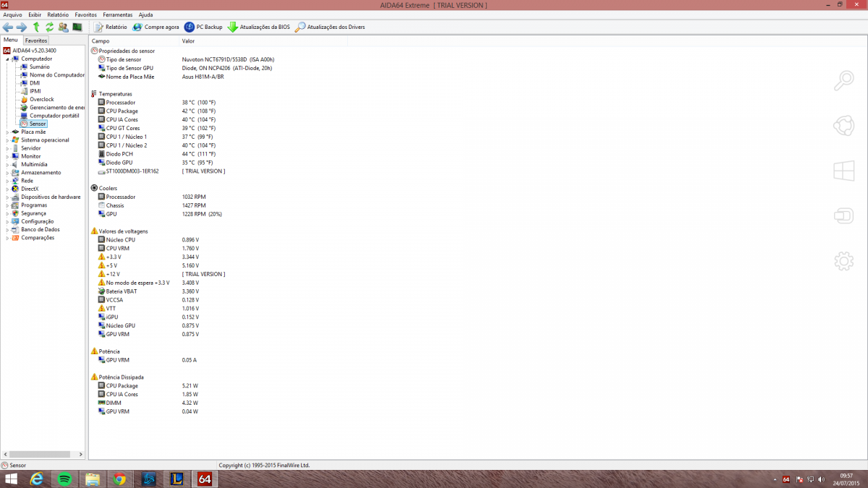Go back with the blue left arrow
868x488 pixels.
8,27
